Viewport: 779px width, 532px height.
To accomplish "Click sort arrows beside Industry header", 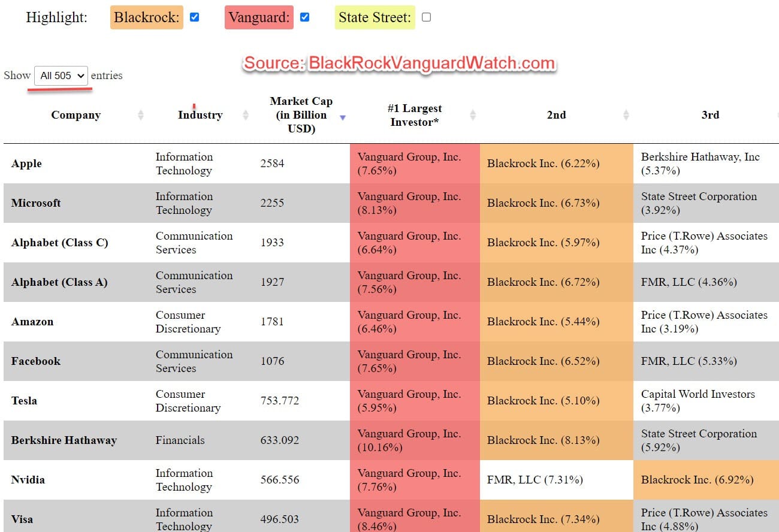I will click(246, 115).
